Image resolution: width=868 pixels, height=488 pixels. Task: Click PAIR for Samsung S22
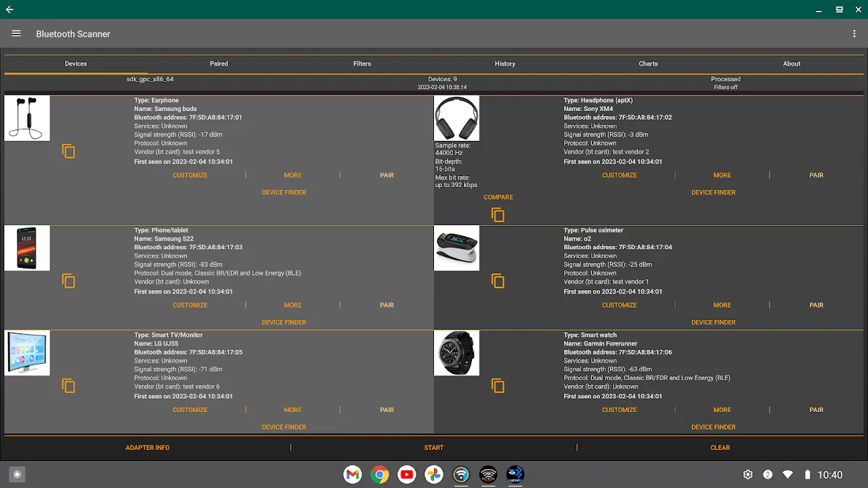(387, 305)
